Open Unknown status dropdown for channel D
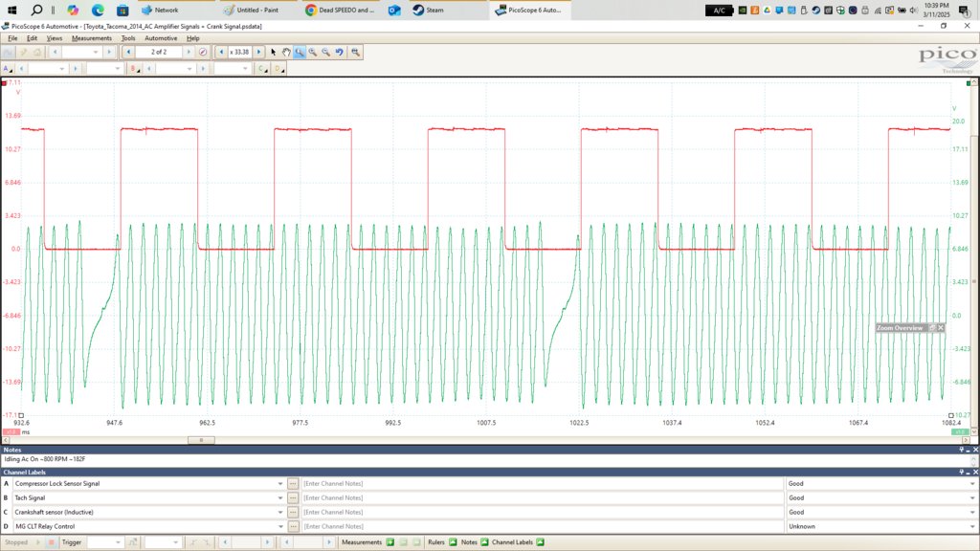 [x=972, y=527]
